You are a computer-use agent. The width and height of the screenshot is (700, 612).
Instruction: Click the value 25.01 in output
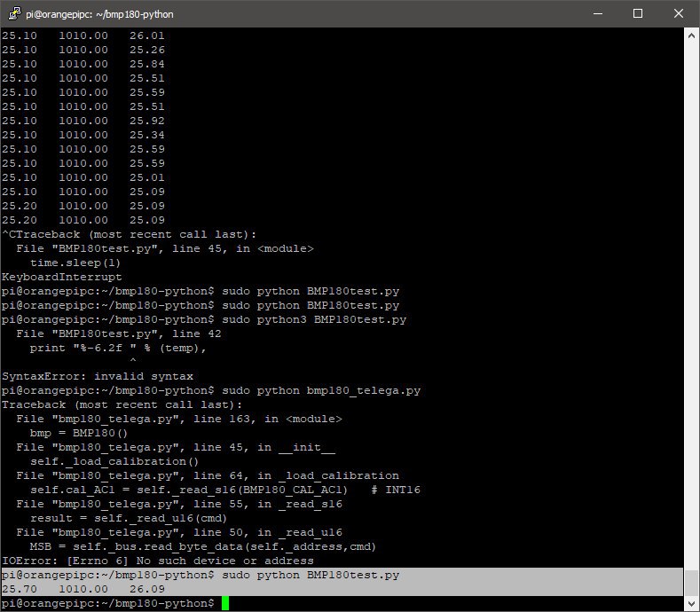147,177
